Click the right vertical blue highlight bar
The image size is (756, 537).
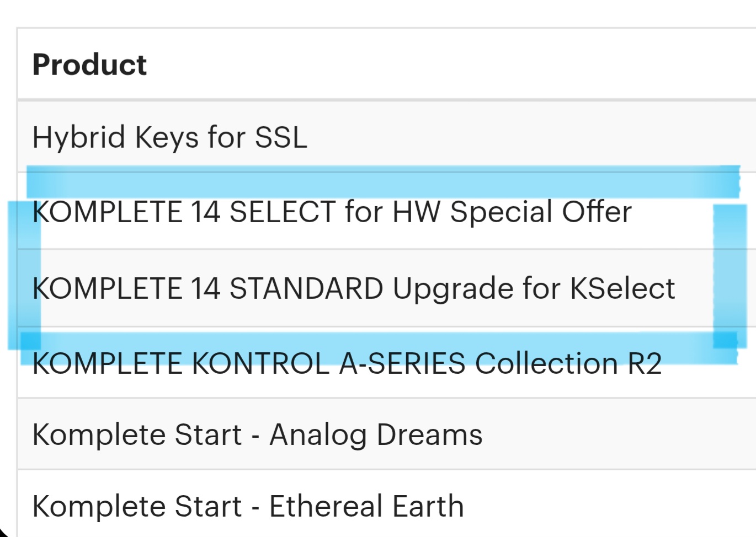coord(730,277)
